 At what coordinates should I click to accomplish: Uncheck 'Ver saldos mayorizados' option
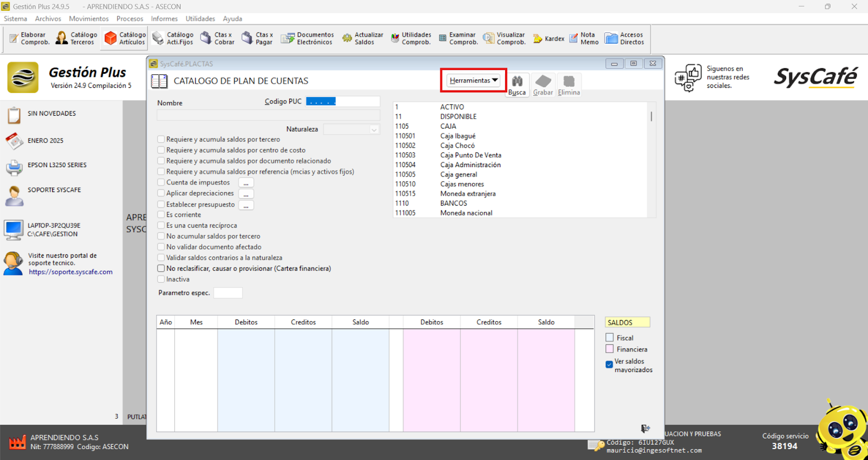coord(609,365)
